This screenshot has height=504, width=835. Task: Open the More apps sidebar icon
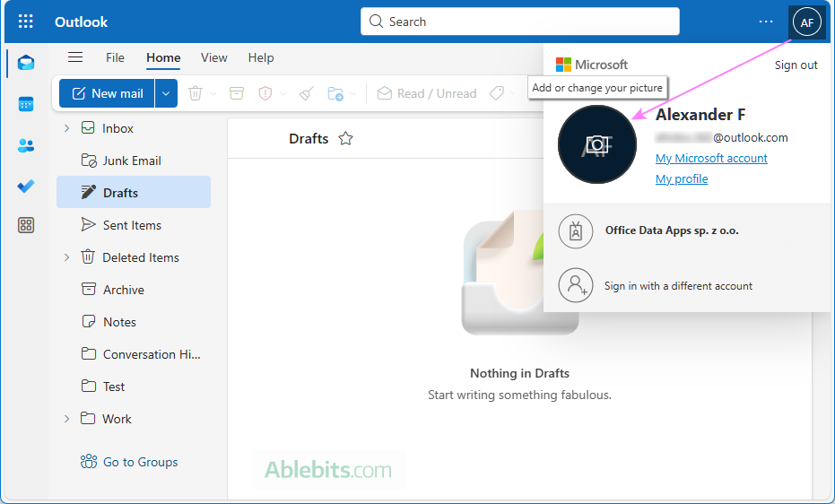coord(26,225)
